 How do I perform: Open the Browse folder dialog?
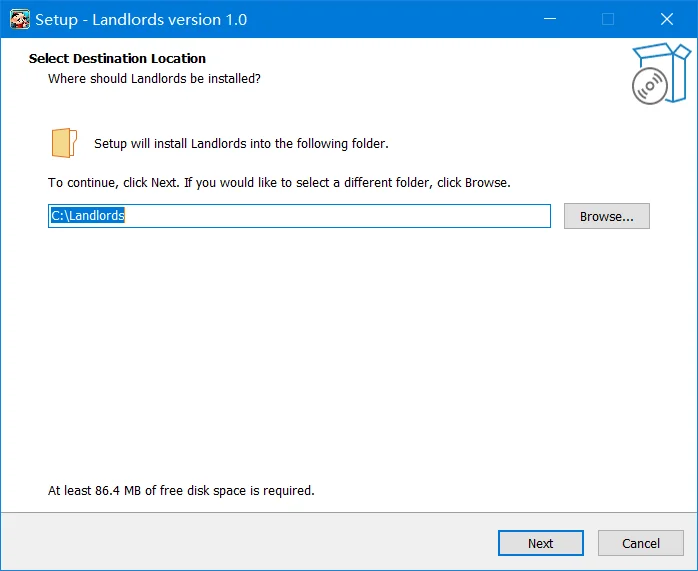pos(606,216)
